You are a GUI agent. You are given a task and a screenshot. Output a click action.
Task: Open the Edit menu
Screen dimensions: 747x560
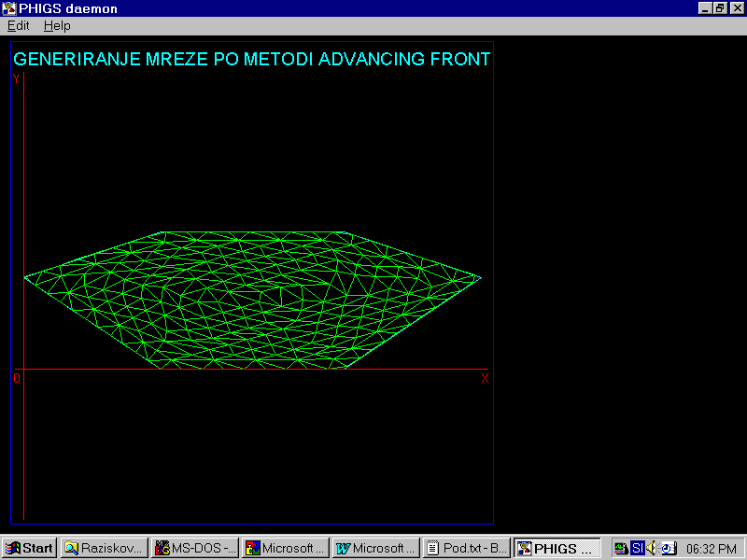pyautogui.click(x=18, y=26)
